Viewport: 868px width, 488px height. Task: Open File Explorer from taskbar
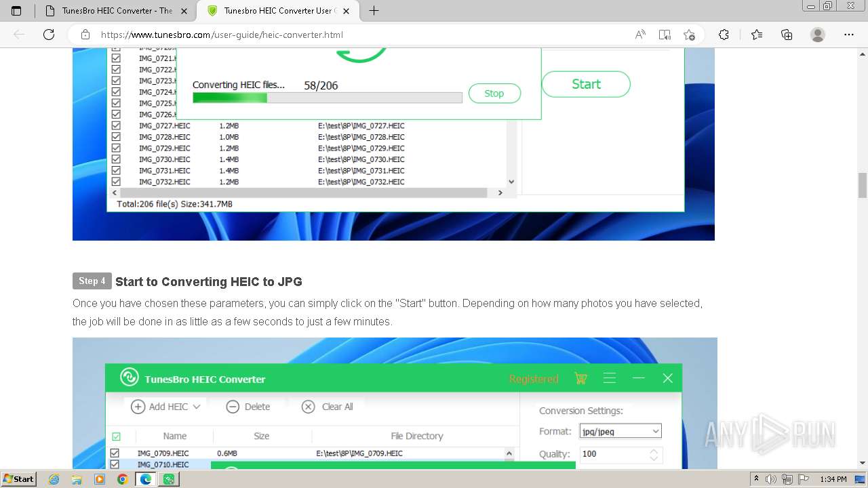tap(77, 479)
